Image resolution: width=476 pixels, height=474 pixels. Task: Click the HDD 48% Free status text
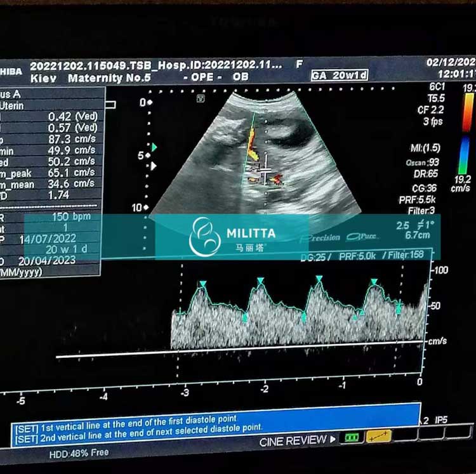[79, 453]
